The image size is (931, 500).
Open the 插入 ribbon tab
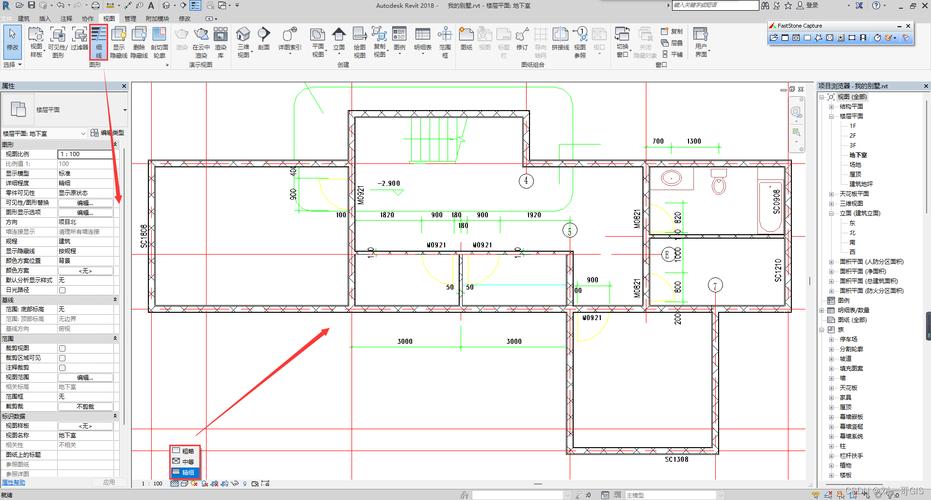pyautogui.click(x=45, y=19)
